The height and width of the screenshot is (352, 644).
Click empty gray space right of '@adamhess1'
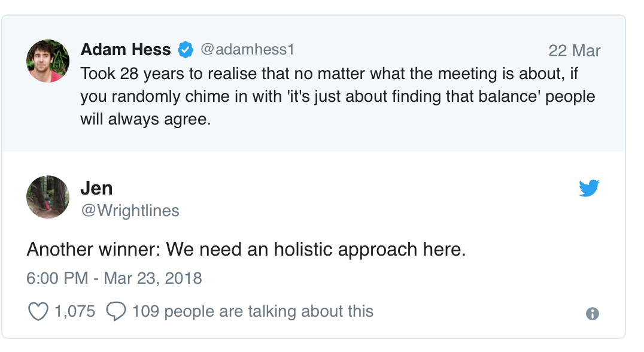point(419,50)
